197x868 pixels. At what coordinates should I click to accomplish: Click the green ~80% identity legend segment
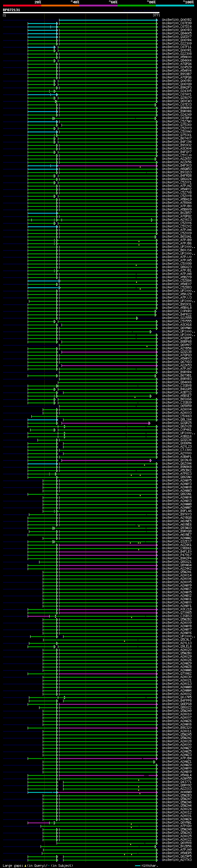[x=137, y=6]
